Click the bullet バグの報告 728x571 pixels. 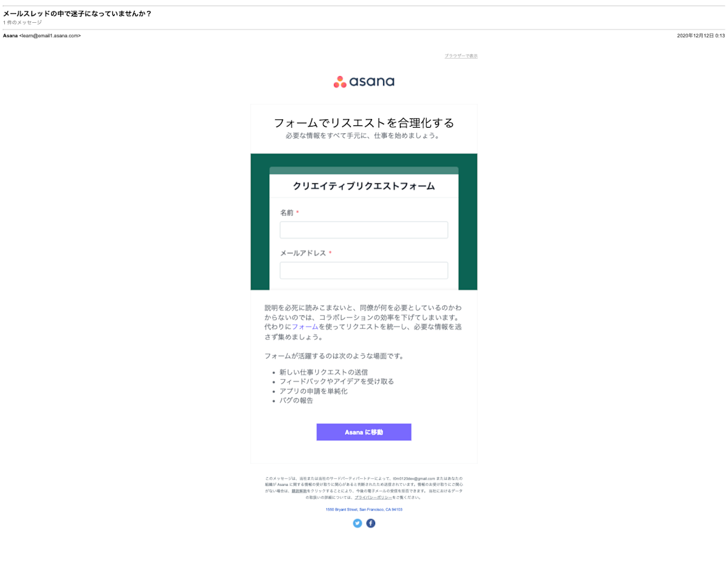(x=296, y=401)
